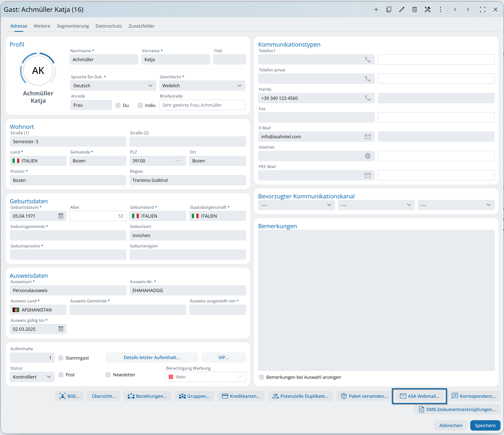
Task: Click the globe icon in Internet field
Action: coord(367,156)
